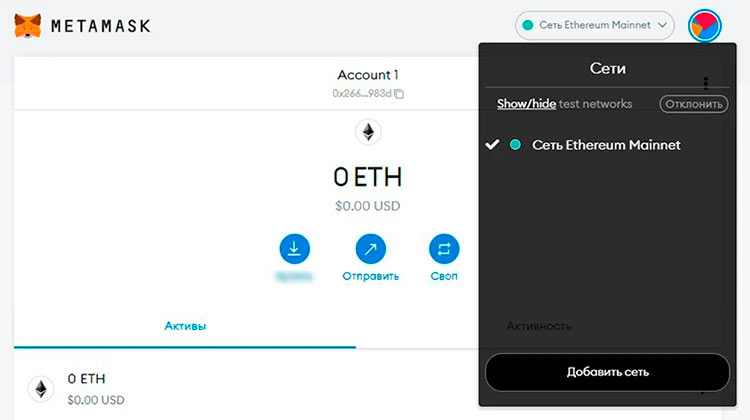The width and height of the screenshot is (750, 420).
Task: Open the account avatar menu
Action: (705, 25)
